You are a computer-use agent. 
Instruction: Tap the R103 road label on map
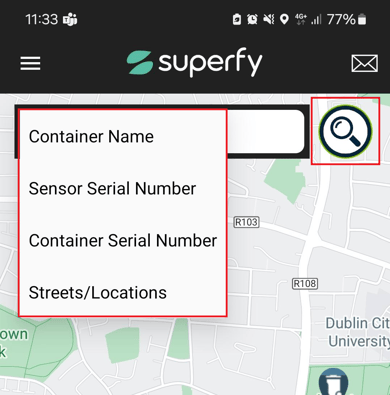point(246,222)
